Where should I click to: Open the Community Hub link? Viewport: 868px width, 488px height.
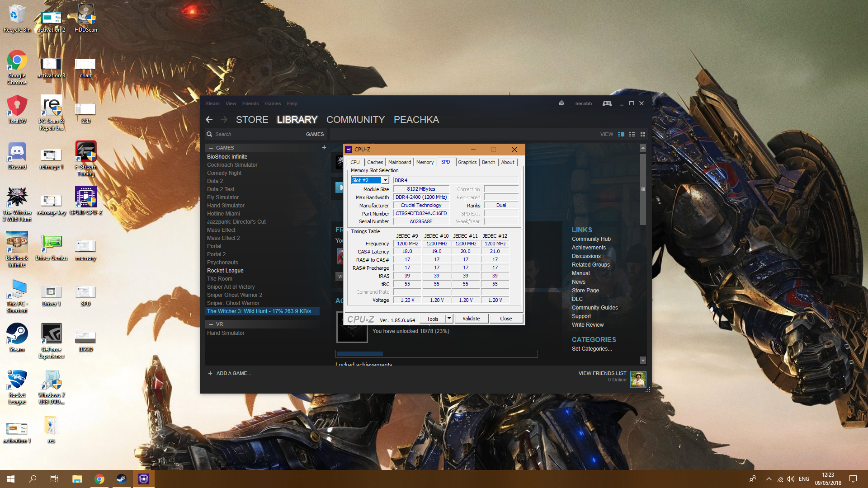591,239
